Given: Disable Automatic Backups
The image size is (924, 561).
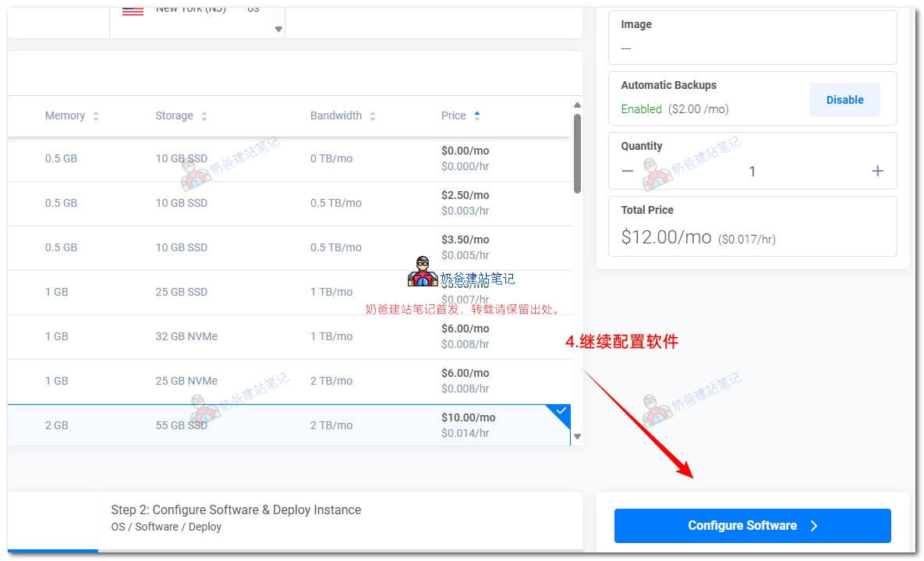Looking at the screenshot, I should tap(844, 100).
